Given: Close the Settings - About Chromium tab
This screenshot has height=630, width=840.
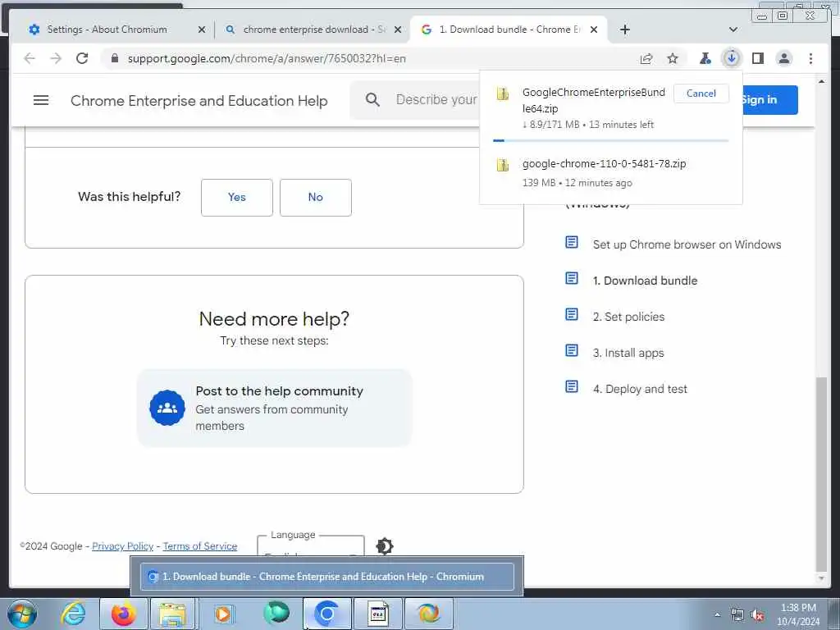Looking at the screenshot, I should [202, 30].
